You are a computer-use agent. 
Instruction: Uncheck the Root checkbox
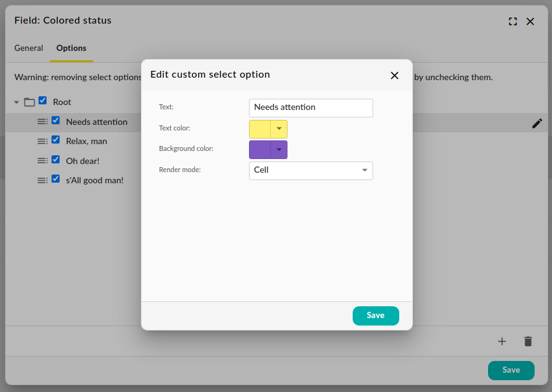click(43, 101)
